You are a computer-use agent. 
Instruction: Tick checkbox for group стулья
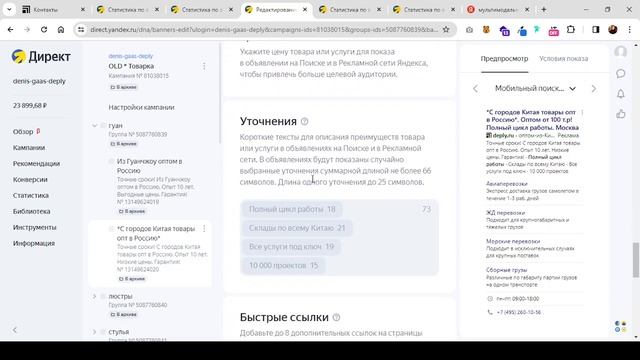pos(103,332)
